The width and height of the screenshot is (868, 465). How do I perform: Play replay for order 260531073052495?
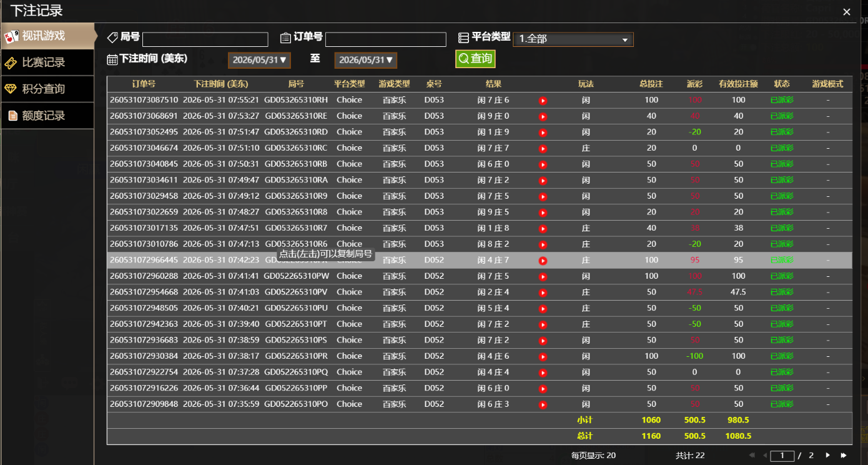[543, 132]
